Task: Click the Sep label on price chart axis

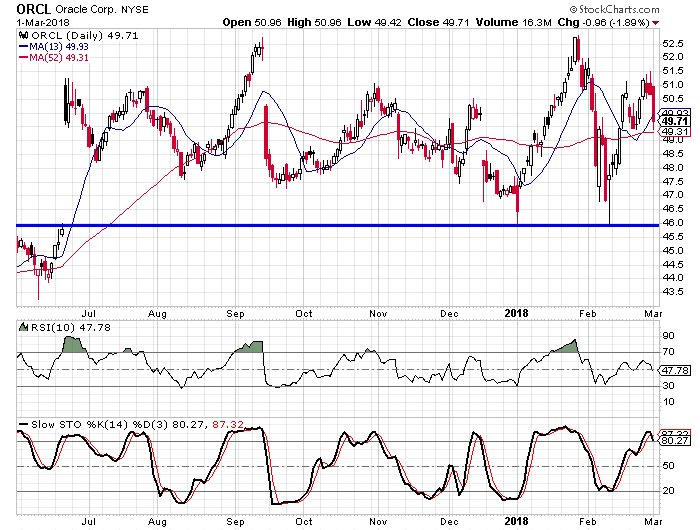Action: 235,314
